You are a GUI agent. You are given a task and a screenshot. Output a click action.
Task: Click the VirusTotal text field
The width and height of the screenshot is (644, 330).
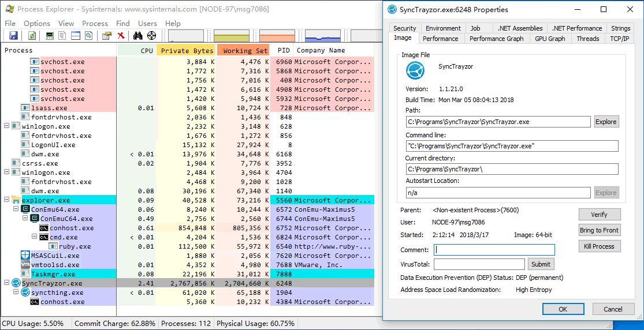[x=479, y=264]
